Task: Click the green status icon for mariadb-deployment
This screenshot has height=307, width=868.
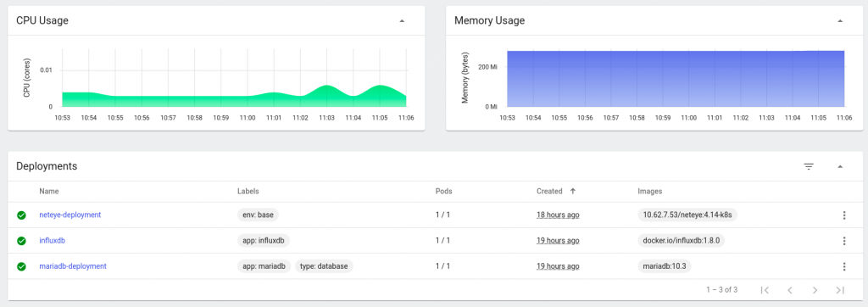Action: (21, 266)
